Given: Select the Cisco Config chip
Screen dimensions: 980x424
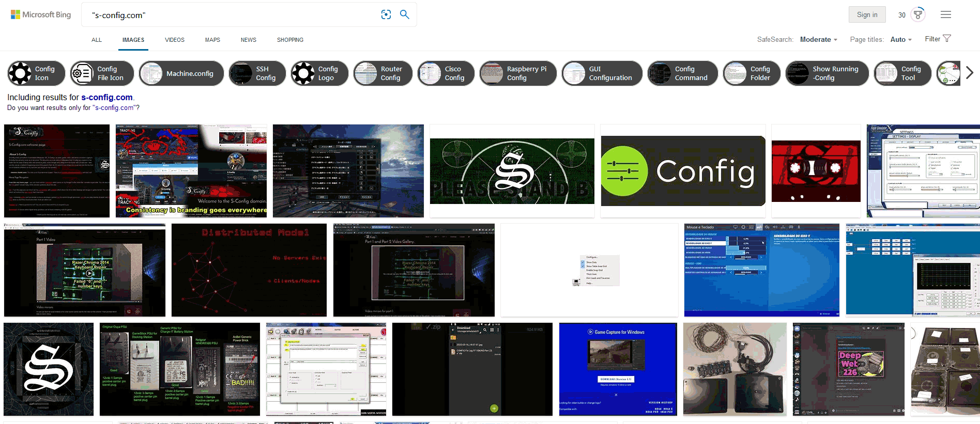Looking at the screenshot, I should tap(446, 73).
